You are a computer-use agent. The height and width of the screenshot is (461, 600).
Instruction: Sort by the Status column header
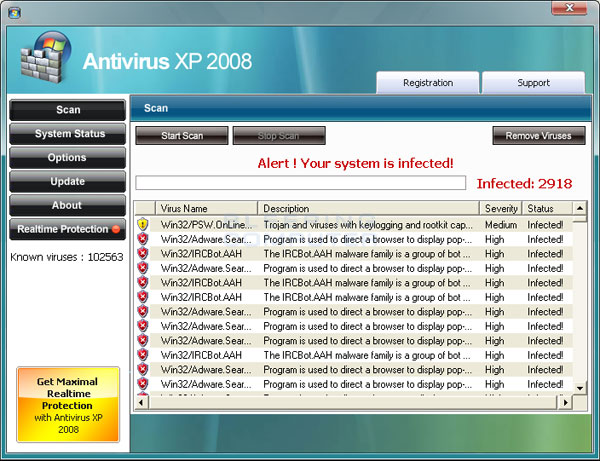point(548,209)
